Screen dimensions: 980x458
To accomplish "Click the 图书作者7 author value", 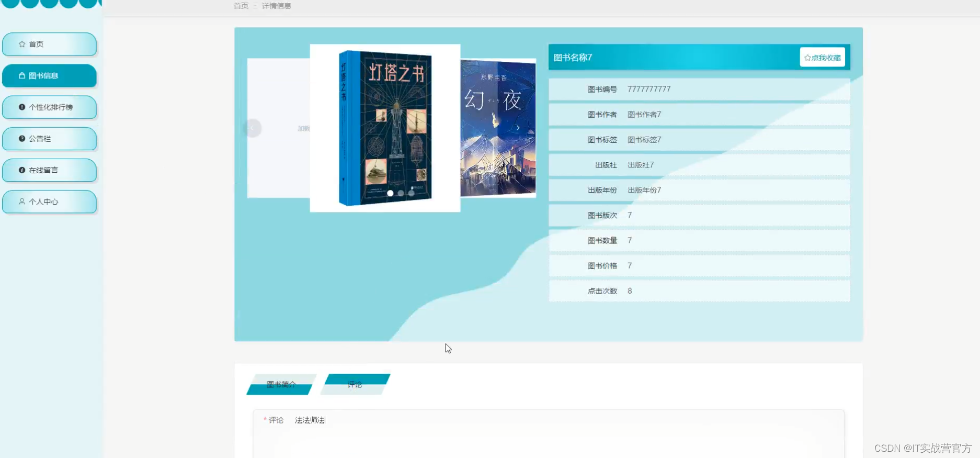I will [644, 115].
